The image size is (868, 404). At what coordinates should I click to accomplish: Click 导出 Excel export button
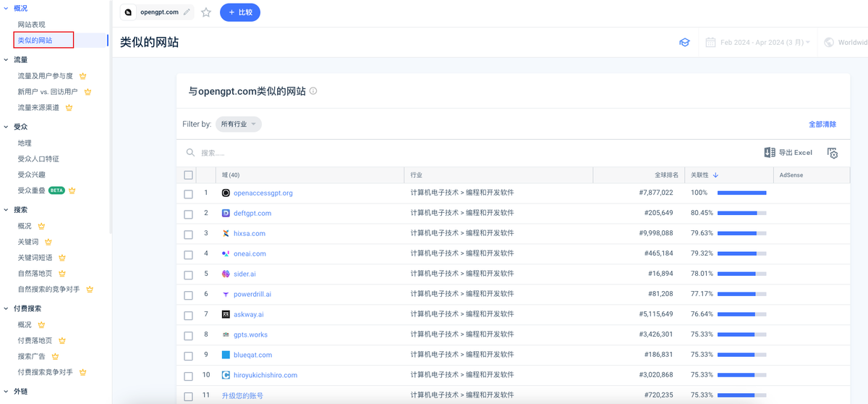point(788,153)
